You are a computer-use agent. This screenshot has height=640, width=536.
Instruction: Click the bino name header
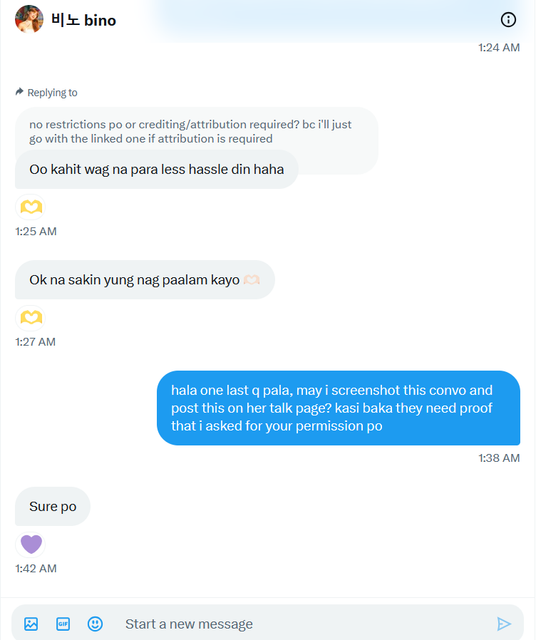[x=83, y=20]
